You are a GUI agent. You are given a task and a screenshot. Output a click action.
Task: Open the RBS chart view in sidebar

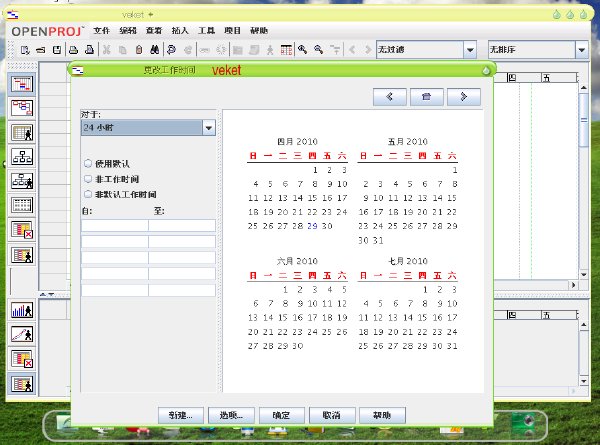pyautogui.click(x=22, y=181)
